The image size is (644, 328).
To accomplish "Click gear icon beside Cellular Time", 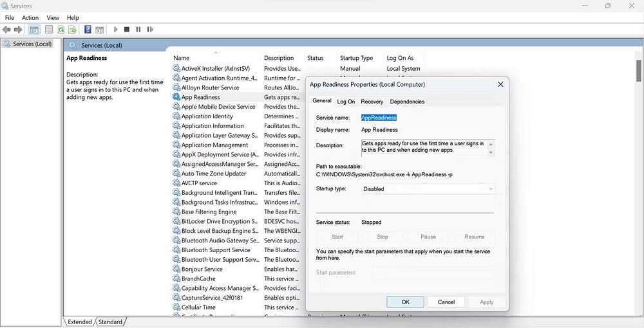I will pyautogui.click(x=176, y=307).
